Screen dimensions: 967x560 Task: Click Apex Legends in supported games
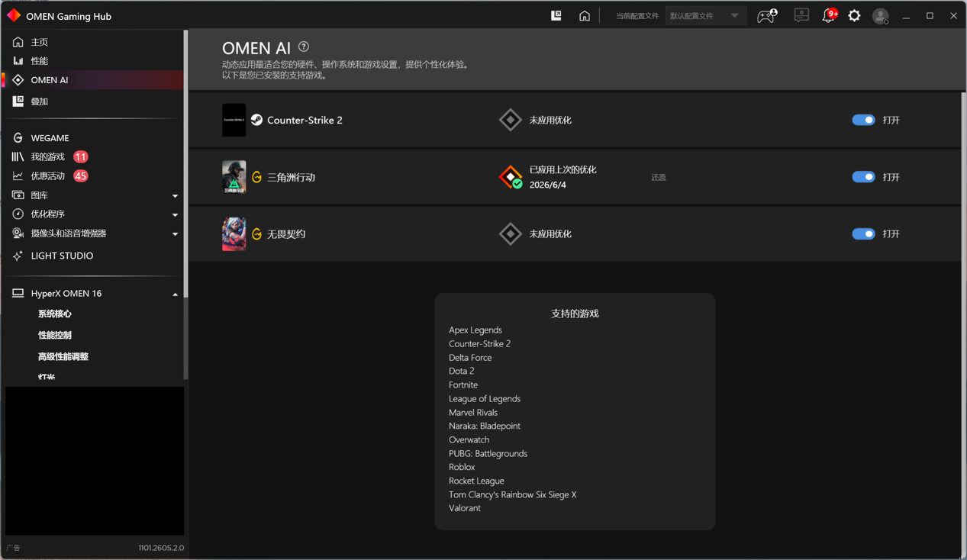[x=475, y=330]
